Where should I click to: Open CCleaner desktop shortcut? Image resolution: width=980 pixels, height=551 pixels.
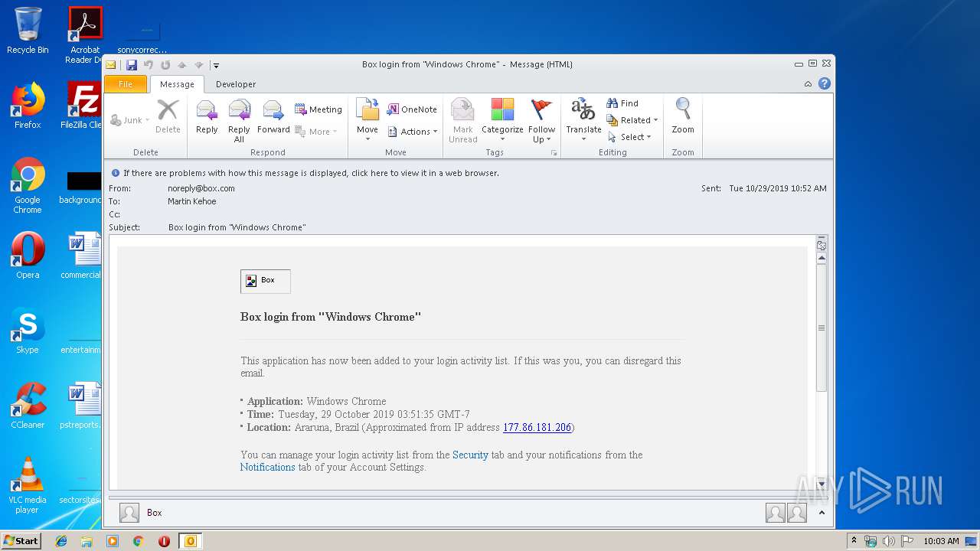(28, 406)
